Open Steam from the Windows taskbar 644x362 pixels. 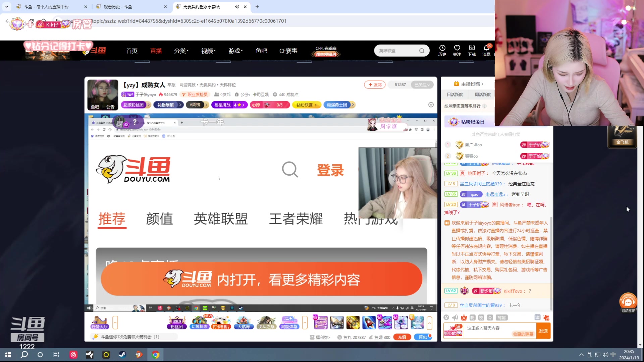point(122,355)
